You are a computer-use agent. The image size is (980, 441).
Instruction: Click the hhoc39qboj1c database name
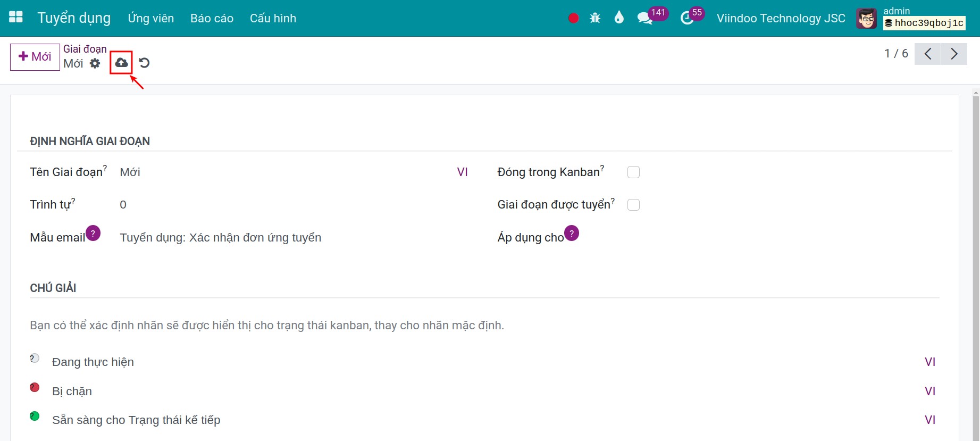(x=924, y=23)
